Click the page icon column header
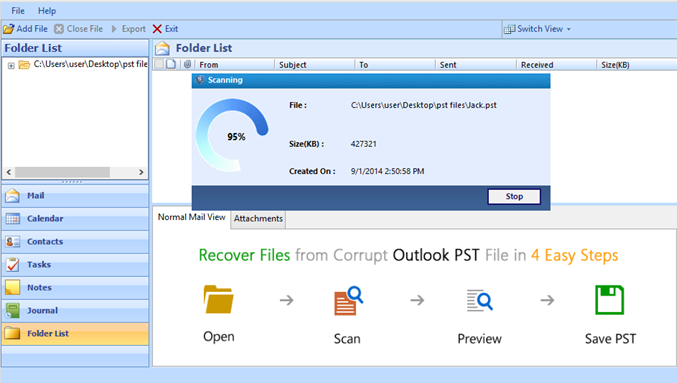 171,64
